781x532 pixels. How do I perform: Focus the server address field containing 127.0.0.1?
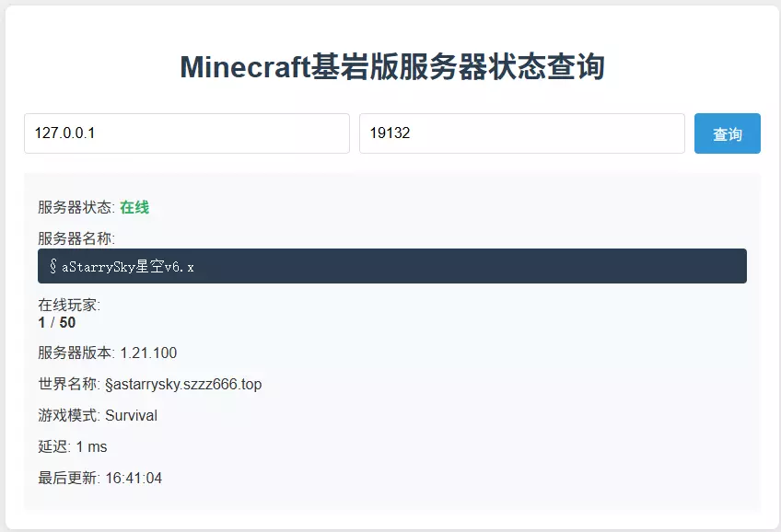coord(187,133)
